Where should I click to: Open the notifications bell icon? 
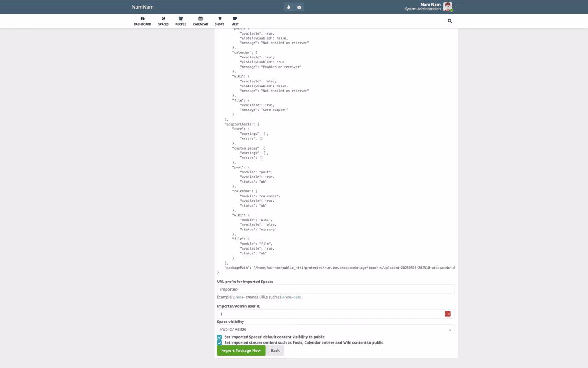[x=288, y=7]
